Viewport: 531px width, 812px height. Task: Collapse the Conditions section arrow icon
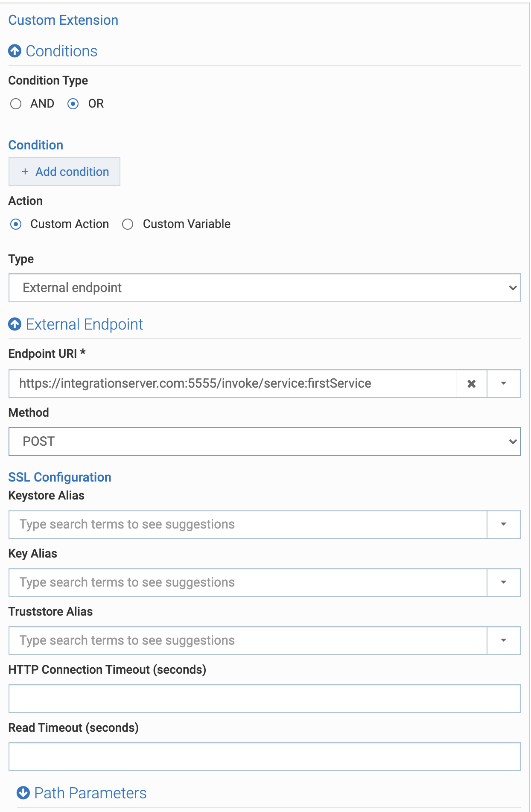[15, 51]
